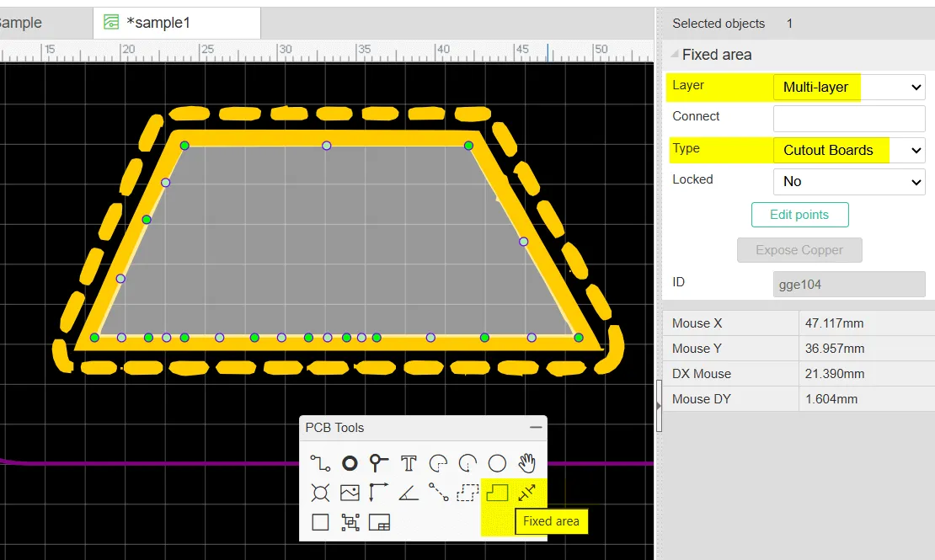Select the Rectangle tool
The image size is (935, 560).
click(x=319, y=522)
